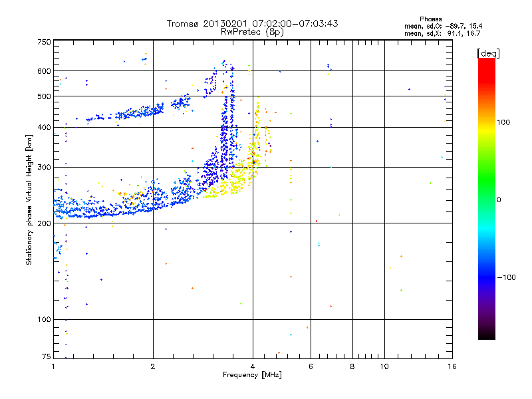Click the '[deg]' colorbar unit label
Viewport: 532px width, 399px height.
tap(488, 53)
